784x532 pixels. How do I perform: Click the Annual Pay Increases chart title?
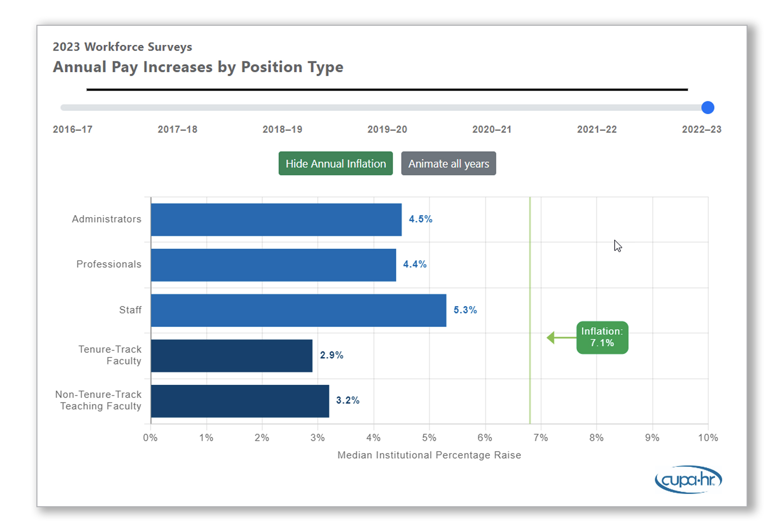198,67
